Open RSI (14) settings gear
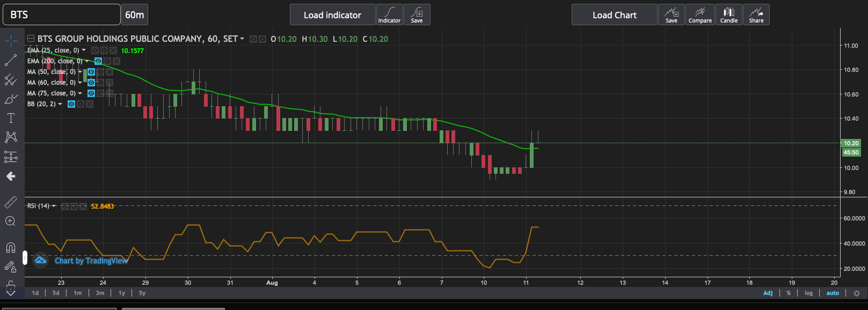 point(74,206)
